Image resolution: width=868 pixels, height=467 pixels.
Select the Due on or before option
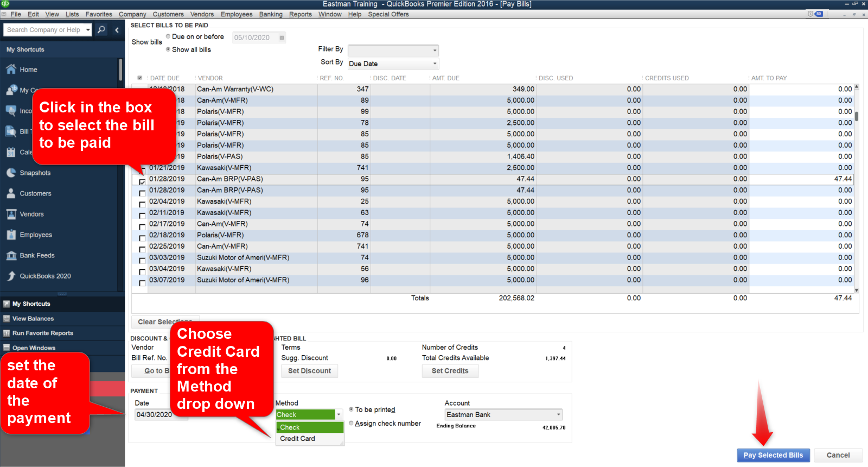(x=168, y=36)
